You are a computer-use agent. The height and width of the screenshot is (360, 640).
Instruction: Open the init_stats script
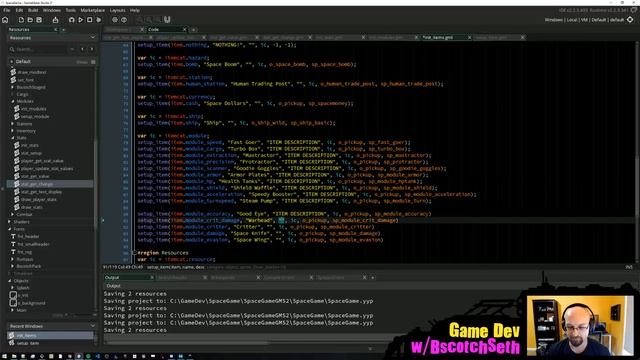click(29, 145)
